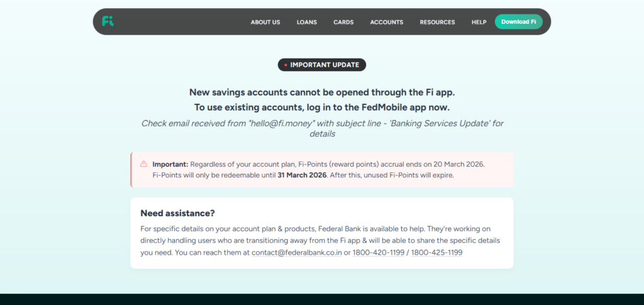This screenshot has width=644, height=305.
Task: Click the 'Need assistance?' heading
Action: click(x=178, y=213)
